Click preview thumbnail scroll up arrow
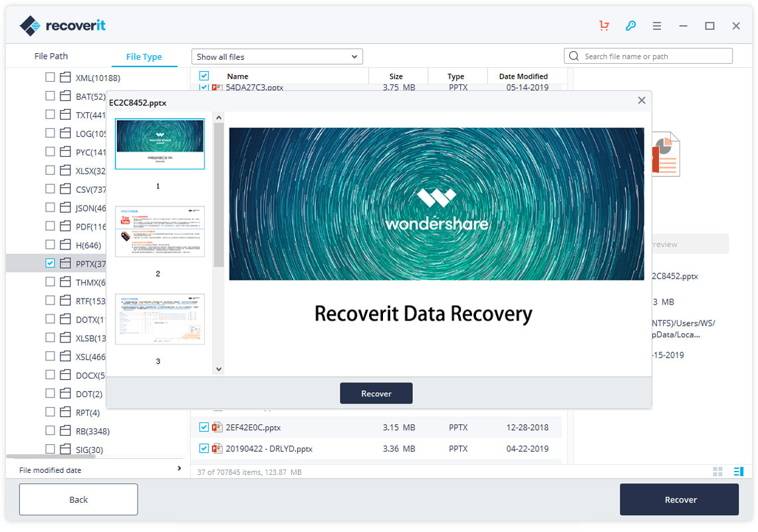The image size is (758, 532). 219,118
